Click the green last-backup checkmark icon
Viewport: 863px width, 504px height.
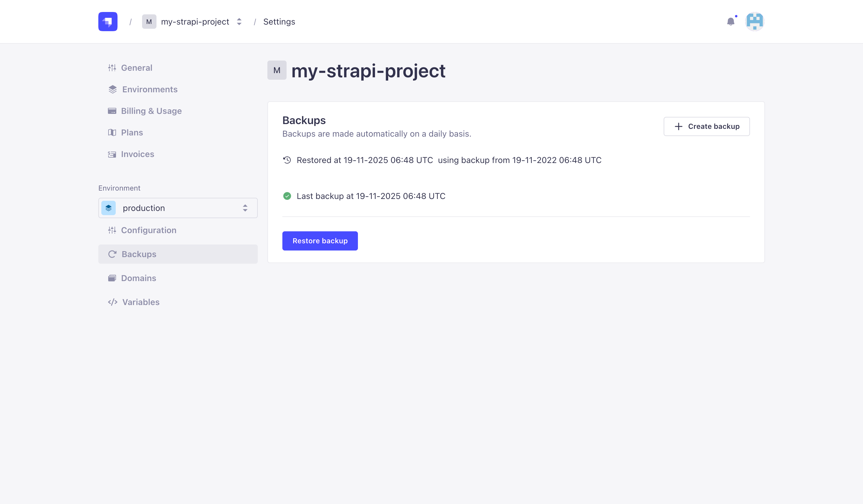(x=287, y=196)
